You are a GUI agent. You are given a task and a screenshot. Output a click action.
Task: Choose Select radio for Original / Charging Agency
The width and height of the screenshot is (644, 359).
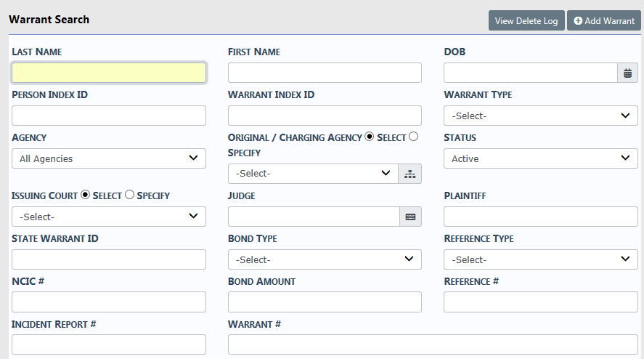click(369, 137)
